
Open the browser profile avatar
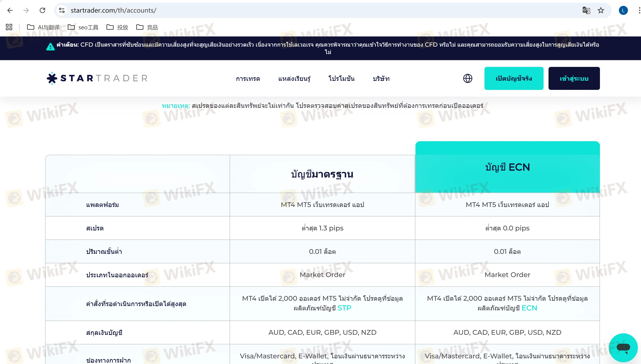(x=623, y=10)
